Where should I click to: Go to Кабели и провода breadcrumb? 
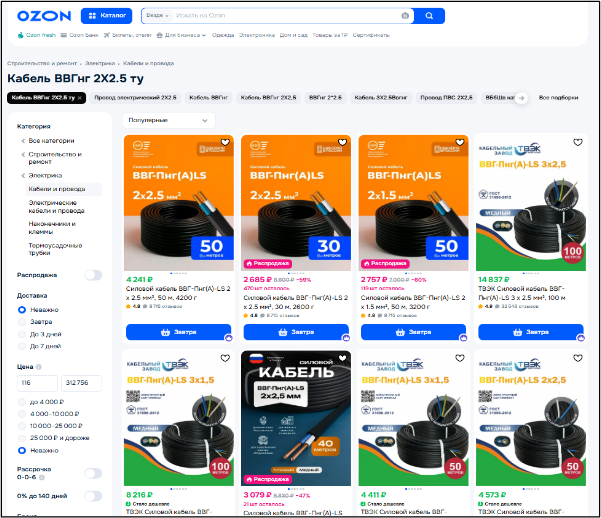[149, 63]
